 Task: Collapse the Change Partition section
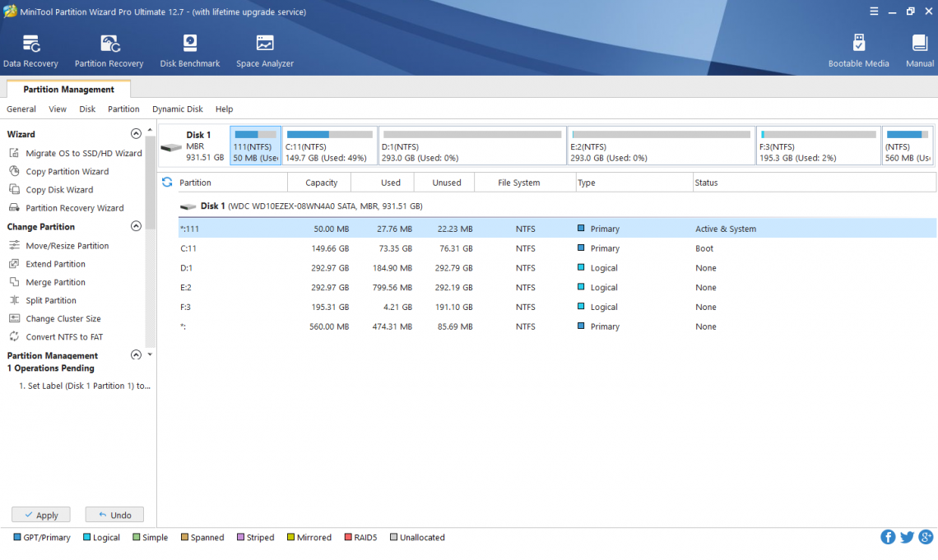[136, 226]
